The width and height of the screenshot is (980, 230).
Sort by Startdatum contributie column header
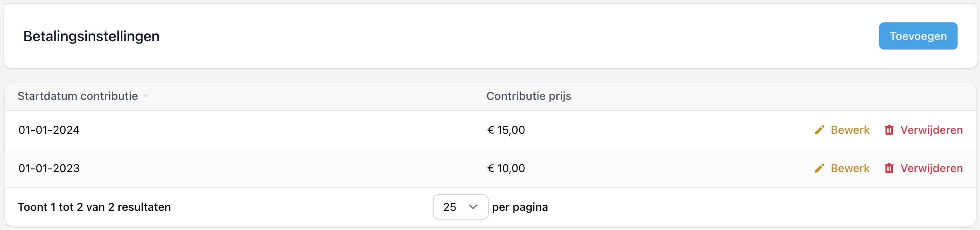click(x=78, y=96)
